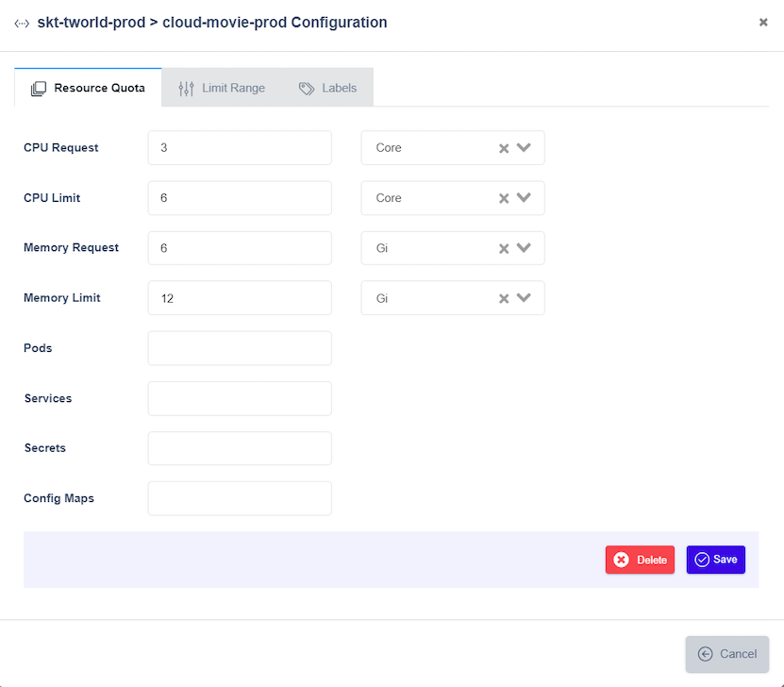Viewport: 784px width, 687px height.
Task: Save the resource quota settings
Action: pyautogui.click(x=715, y=560)
